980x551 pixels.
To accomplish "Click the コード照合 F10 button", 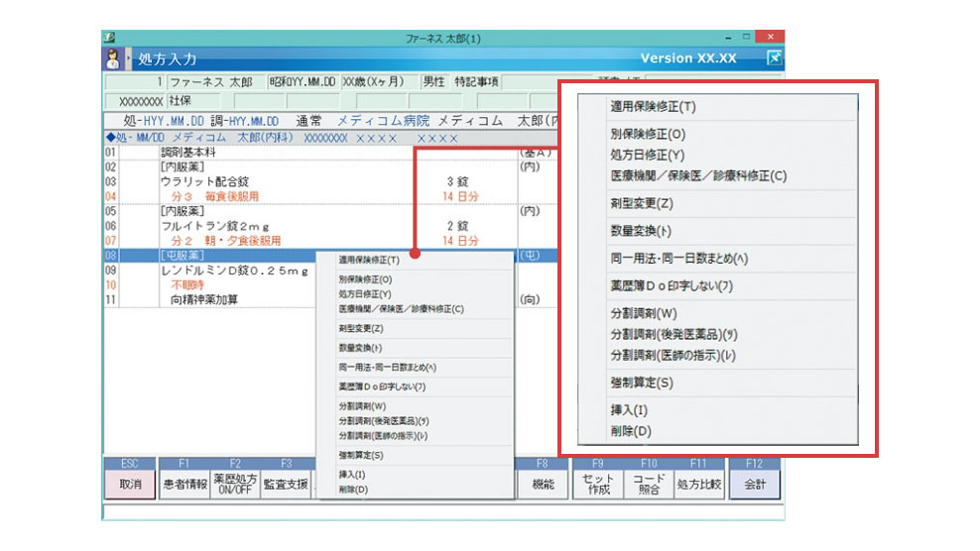I will click(x=649, y=484).
